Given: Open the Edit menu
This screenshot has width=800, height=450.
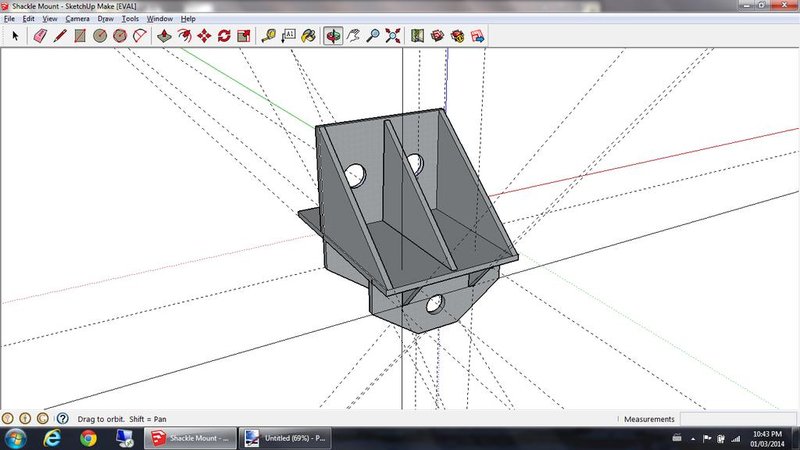Looking at the screenshot, I should [29, 18].
